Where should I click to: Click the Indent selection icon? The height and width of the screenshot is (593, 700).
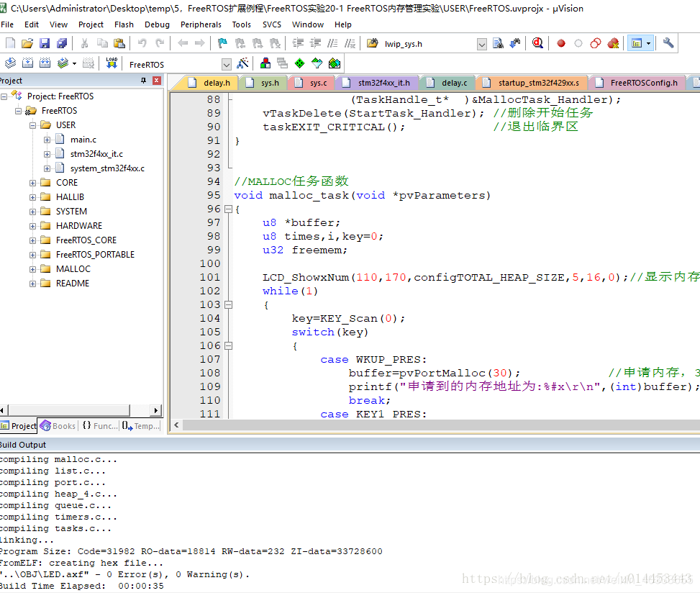[x=298, y=43]
